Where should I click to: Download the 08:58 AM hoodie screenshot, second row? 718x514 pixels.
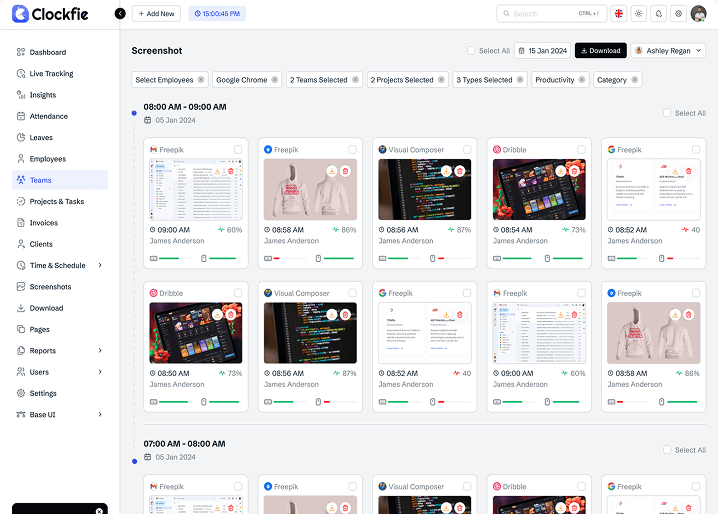point(675,315)
